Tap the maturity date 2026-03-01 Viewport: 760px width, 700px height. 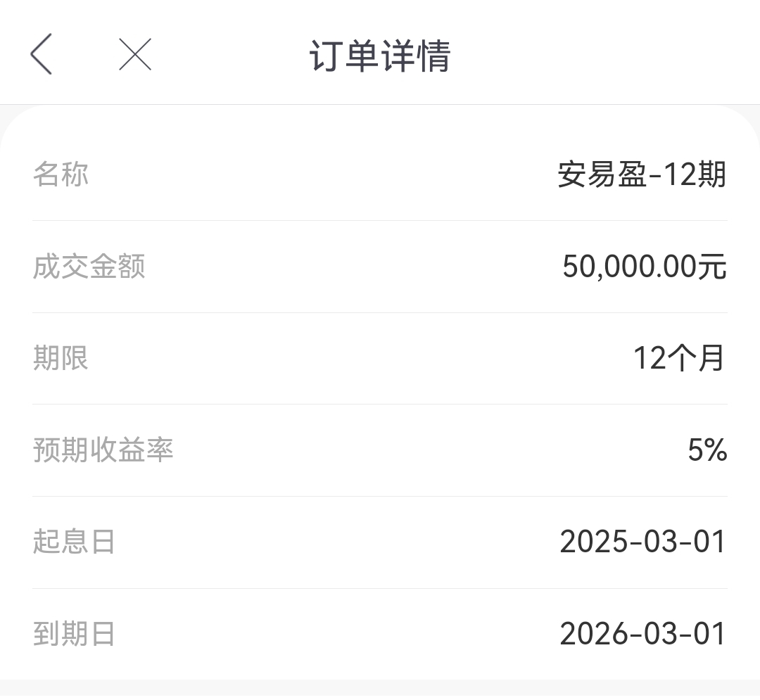point(642,634)
